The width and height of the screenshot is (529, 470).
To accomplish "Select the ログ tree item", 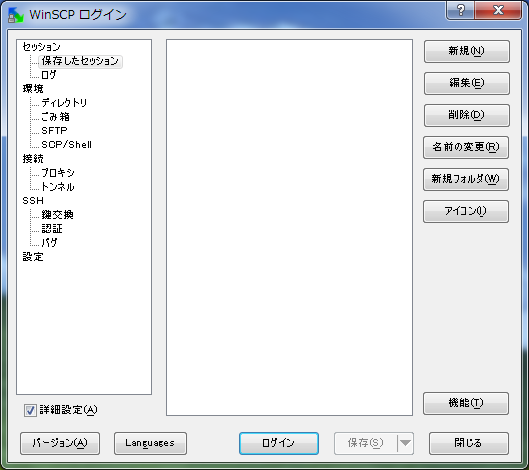I will [x=49, y=75].
